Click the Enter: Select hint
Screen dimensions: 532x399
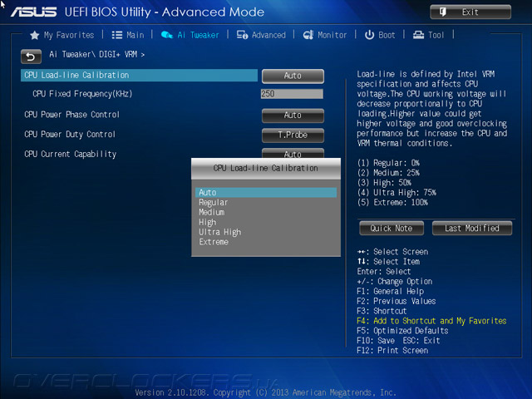click(x=384, y=272)
